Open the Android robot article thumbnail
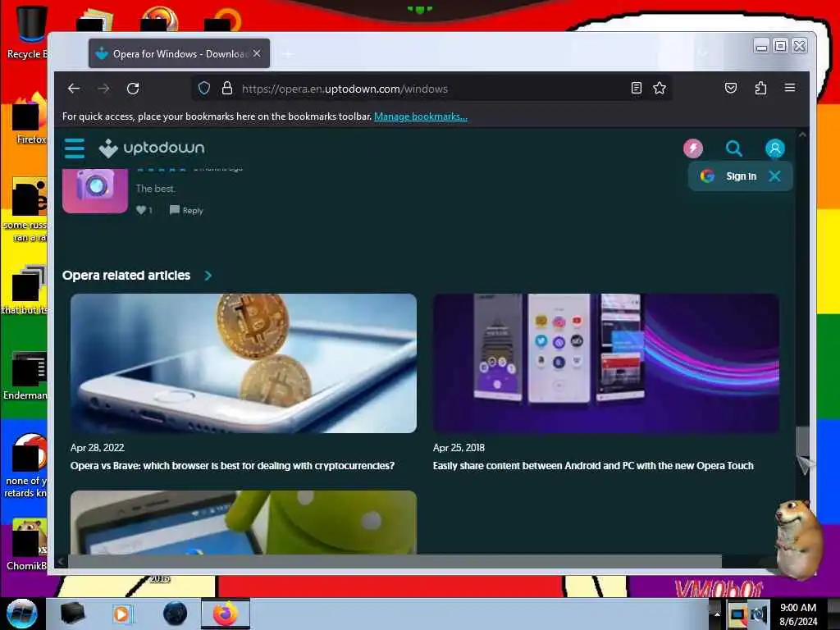Screen dimensions: 840x630 point(243,523)
